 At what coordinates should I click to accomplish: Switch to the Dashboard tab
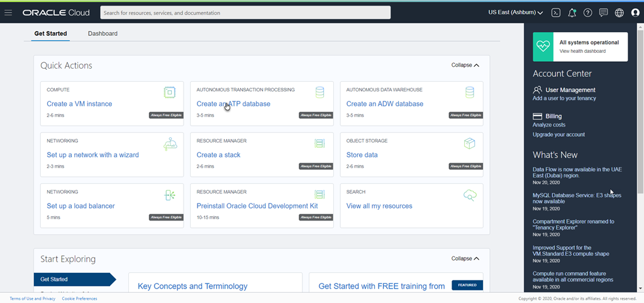click(103, 34)
